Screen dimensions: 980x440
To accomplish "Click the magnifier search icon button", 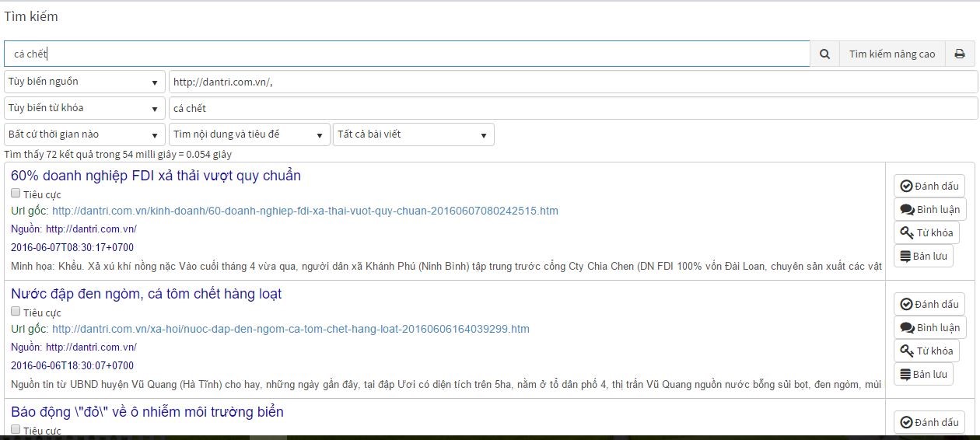I will click(824, 54).
